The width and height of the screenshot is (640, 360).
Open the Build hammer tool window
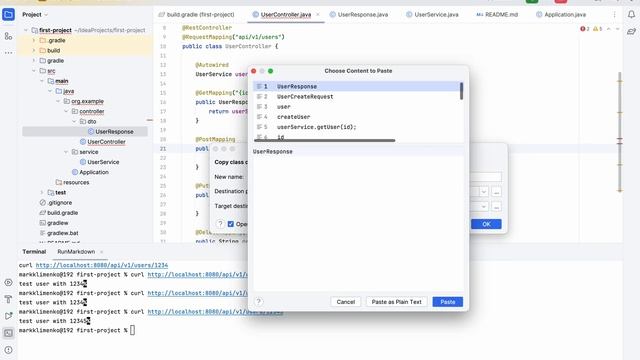8,299
